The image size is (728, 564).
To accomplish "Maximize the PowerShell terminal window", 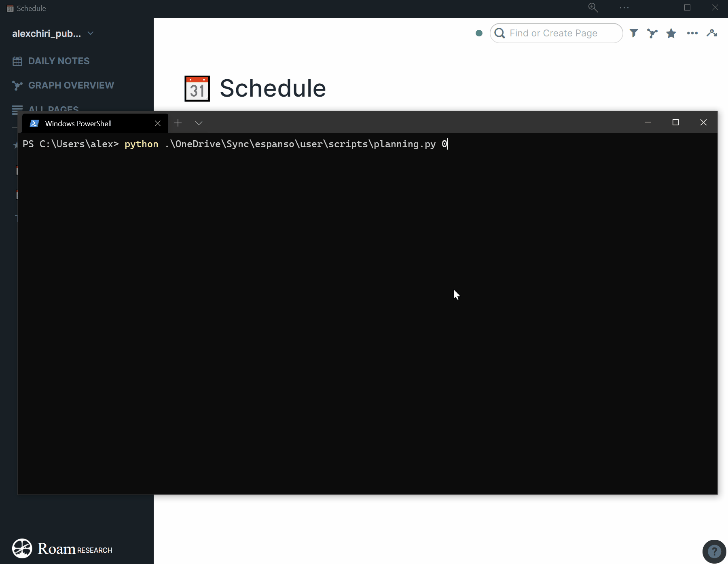I will click(675, 123).
